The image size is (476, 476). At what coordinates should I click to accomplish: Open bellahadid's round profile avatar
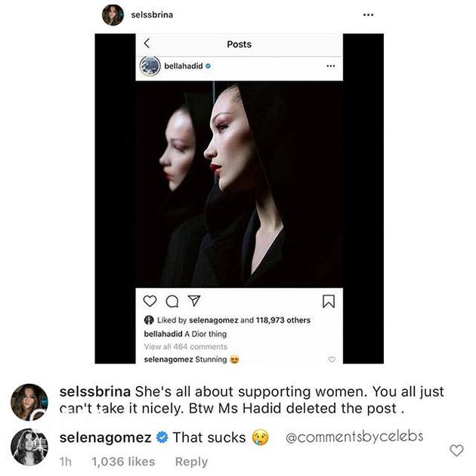coord(150,66)
